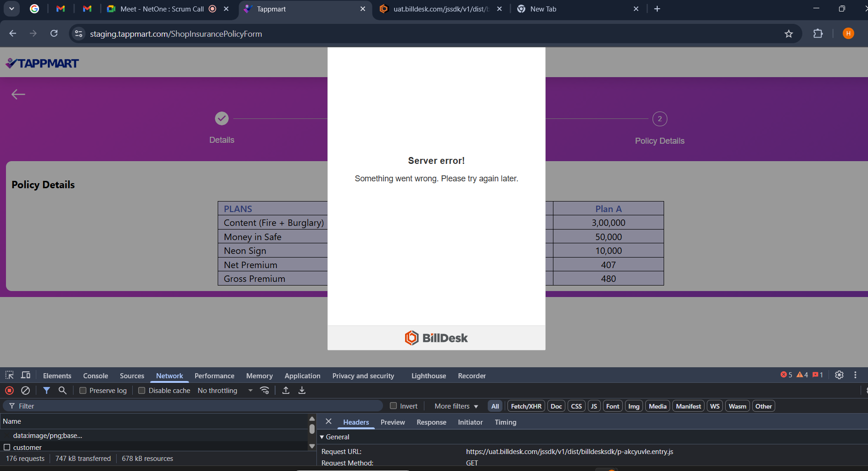Image resolution: width=868 pixels, height=471 pixels.
Task: Expand the More filters dropdown
Action: pyautogui.click(x=456, y=406)
